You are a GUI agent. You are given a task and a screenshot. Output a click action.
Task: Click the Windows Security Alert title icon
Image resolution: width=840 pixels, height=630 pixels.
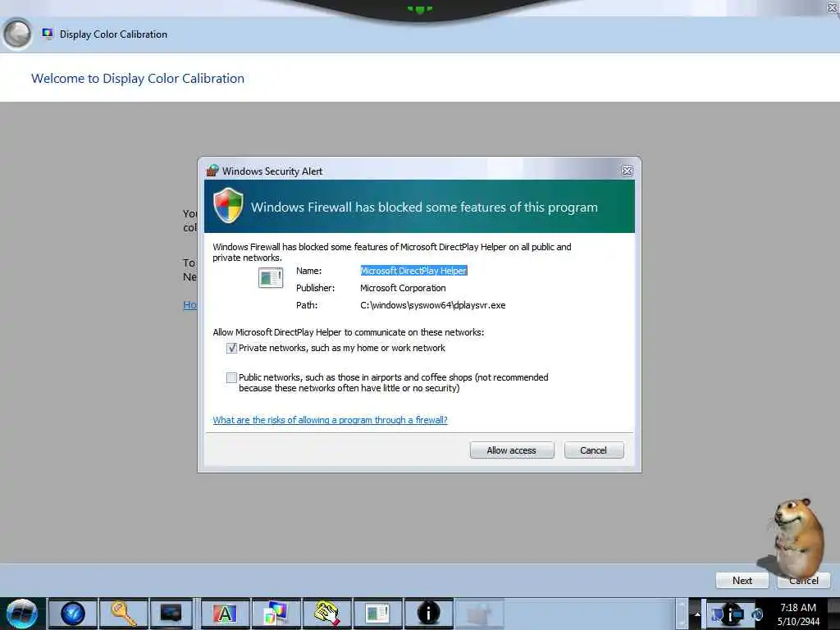pyautogui.click(x=212, y=171)
